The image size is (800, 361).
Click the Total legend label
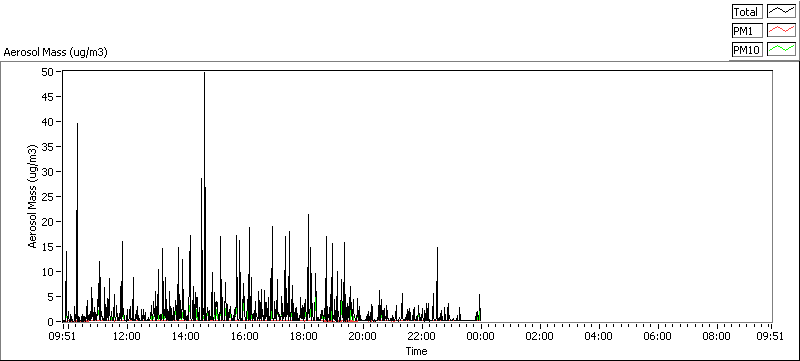(x=747, y=12)
